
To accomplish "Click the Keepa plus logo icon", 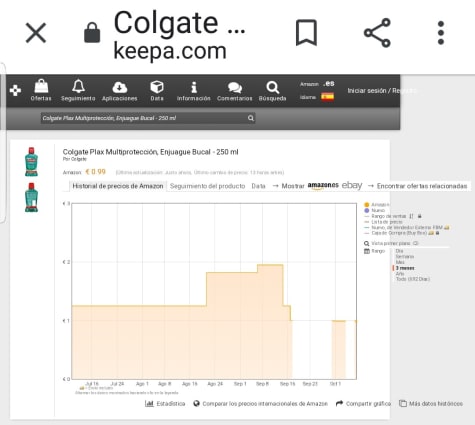I will [x=15, y=90].
